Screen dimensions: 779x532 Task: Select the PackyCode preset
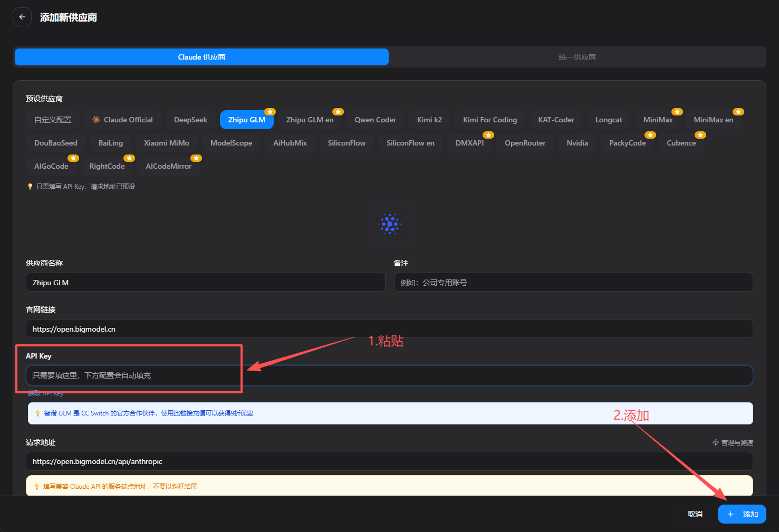(x=628, y=143)
